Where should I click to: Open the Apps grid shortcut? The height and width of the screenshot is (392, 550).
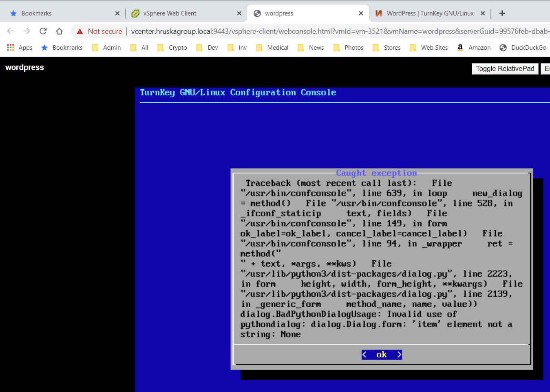coord(20,48)
